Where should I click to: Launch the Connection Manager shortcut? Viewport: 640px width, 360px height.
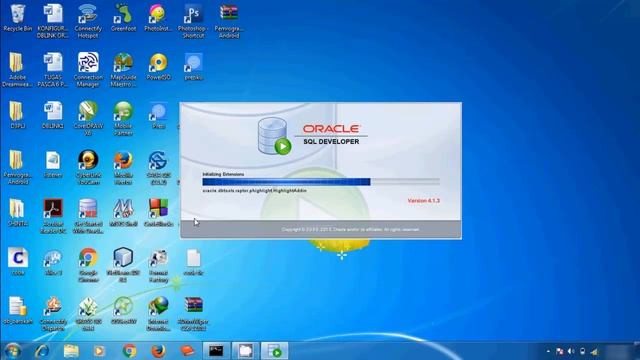tap(88, 69)
